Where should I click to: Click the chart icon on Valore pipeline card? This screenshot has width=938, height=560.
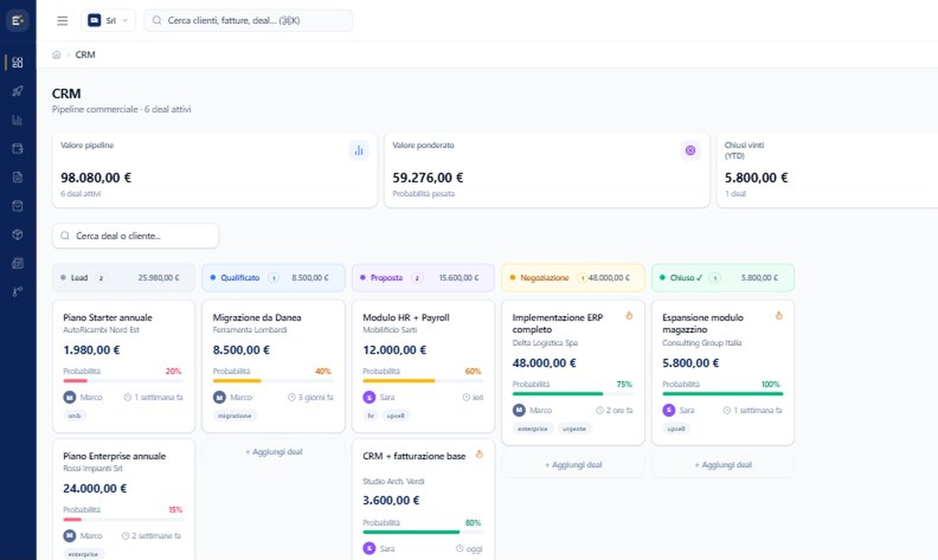click(359, 150)
